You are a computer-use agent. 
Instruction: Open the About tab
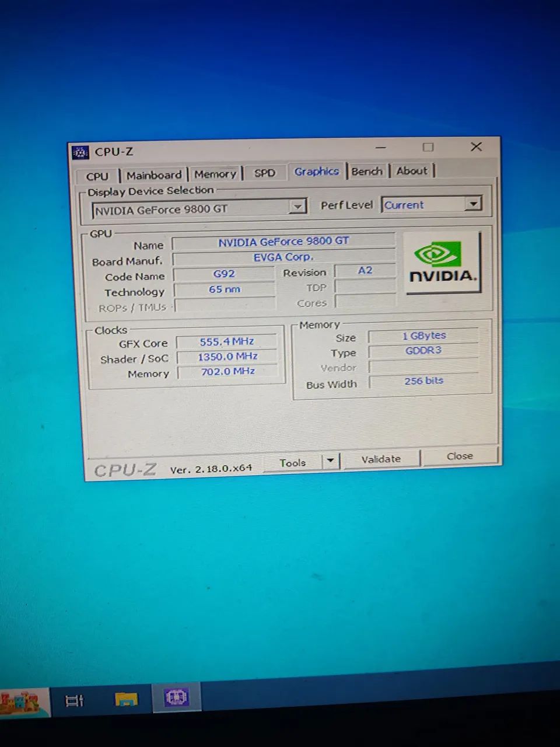(412, 170)
